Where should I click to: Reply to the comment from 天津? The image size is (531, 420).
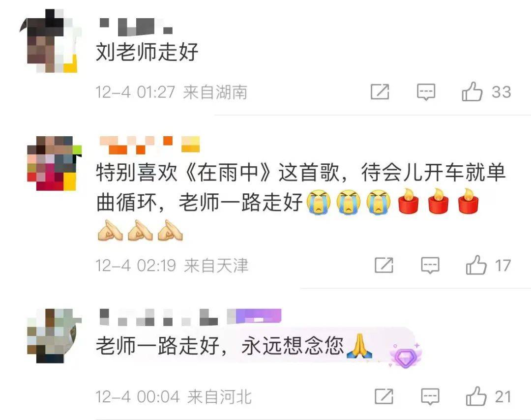coord(430,265)
